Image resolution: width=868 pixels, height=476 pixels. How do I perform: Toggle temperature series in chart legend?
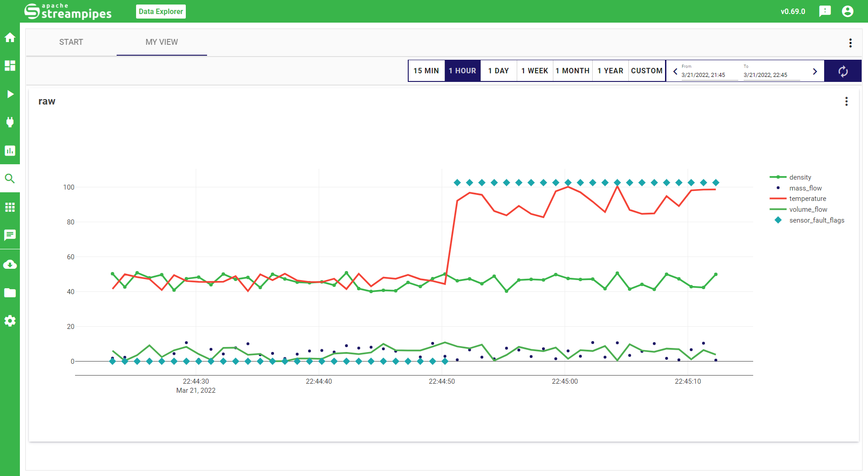click(807, 199)
